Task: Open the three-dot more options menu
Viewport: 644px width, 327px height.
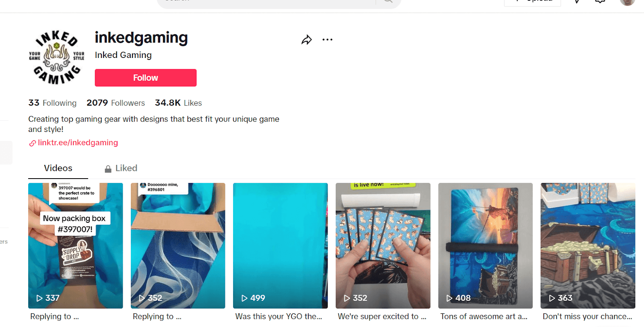Action: click(327, 39)
